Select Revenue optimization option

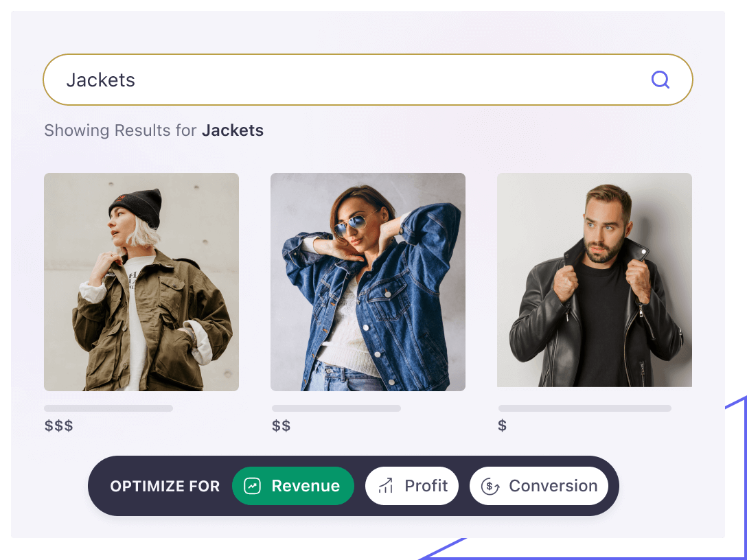click(x=293, y=486)
